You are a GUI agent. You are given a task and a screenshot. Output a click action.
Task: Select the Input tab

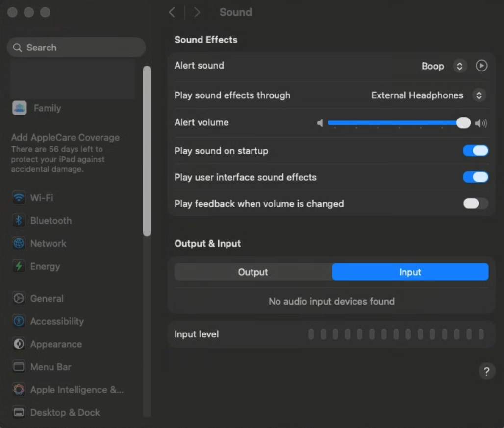click(410, 272)
